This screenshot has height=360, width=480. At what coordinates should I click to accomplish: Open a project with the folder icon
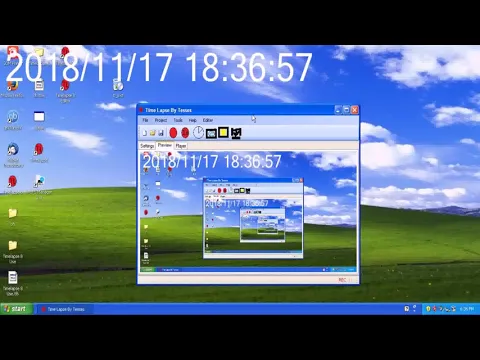pos(153,133)
